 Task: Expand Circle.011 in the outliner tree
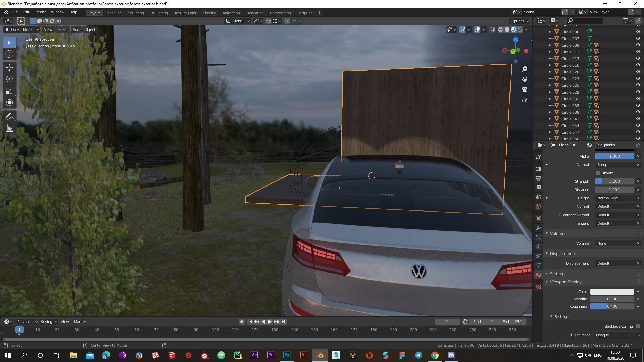(x=550, y=52)
